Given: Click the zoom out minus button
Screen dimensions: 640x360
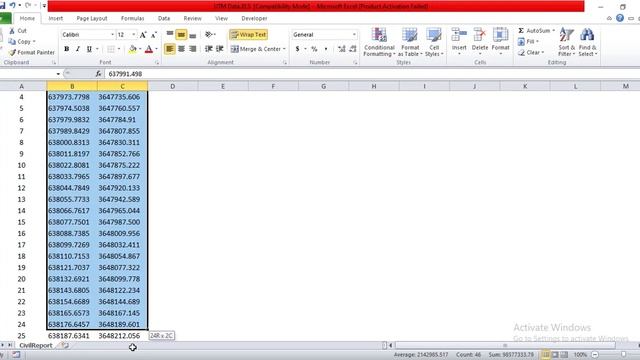Looking at the screenshot, I should coord(595,355).
